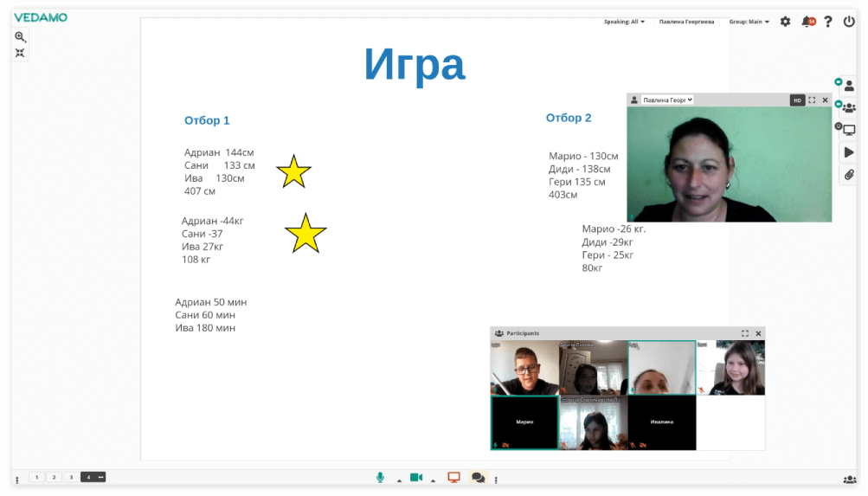Expand camera options arrow

pos(433,480)
